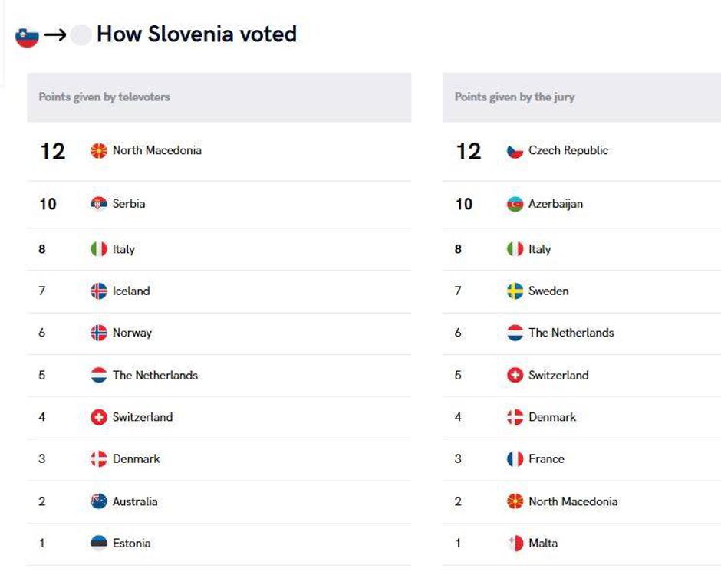
Task: Click the Estonia flag icon
Action: (x=99, y=544)
